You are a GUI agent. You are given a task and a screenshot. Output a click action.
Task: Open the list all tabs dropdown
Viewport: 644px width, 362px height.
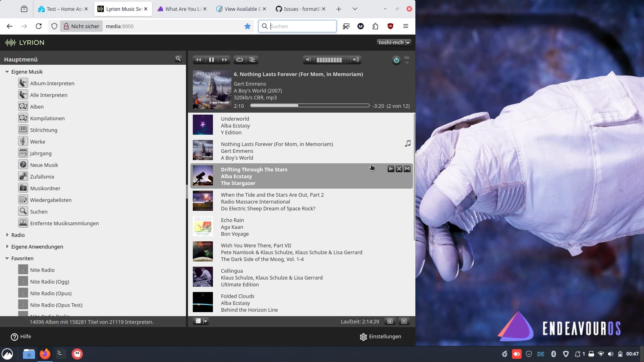click(x=355, y=9)
